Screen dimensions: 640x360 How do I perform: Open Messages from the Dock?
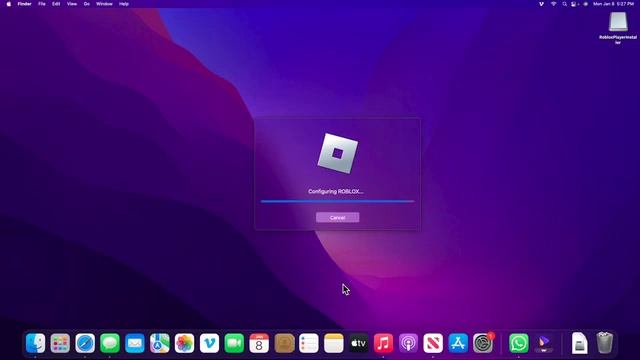point(110,343)
